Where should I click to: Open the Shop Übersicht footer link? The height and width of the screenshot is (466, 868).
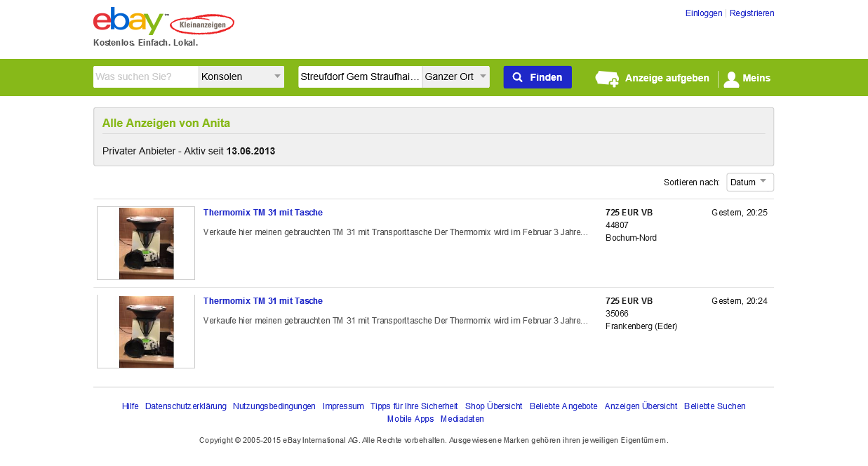point(494,406)
